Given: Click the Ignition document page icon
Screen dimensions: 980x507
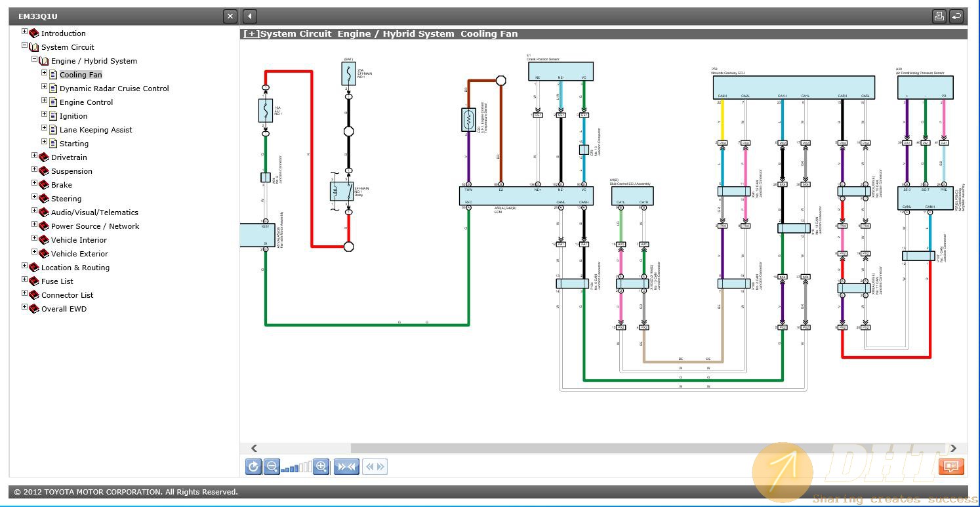Looking at the screenshot, I should (x=53, y=116).
